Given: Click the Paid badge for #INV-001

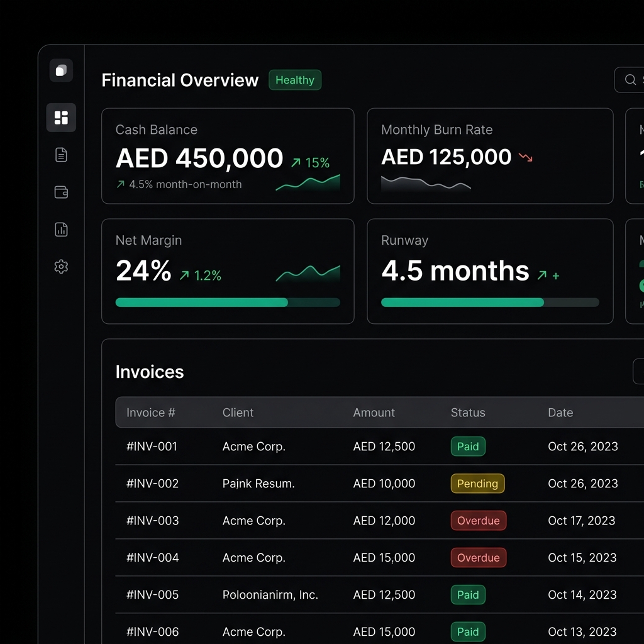Looking at the screenshot, I should coord(468,447).
